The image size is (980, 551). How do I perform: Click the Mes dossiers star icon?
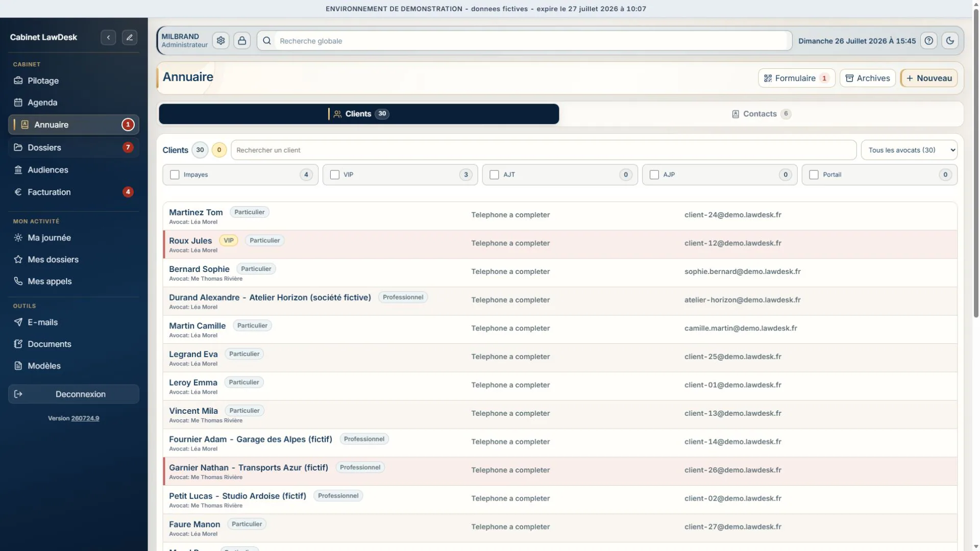point(18,259)
